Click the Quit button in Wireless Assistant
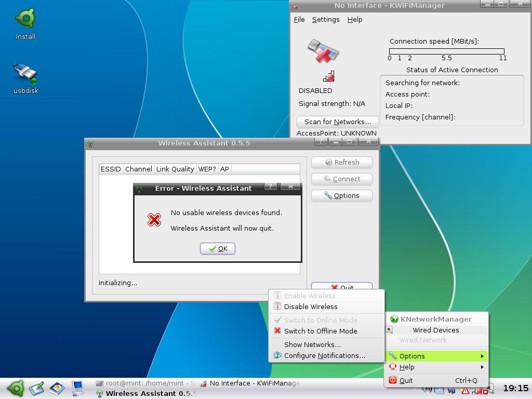The width and height of the screenshot is (532, 399). (x=342, y=287)
